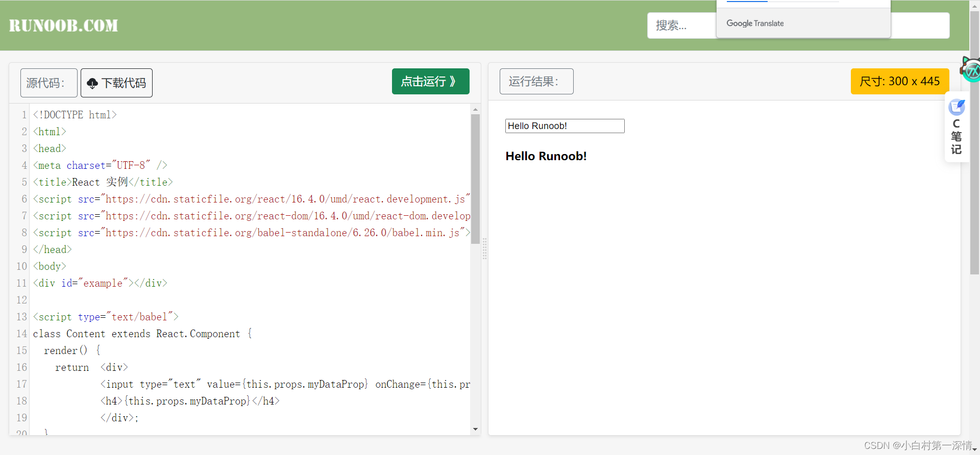
Task: Click the render() { line
Action: tap(72, 350)
